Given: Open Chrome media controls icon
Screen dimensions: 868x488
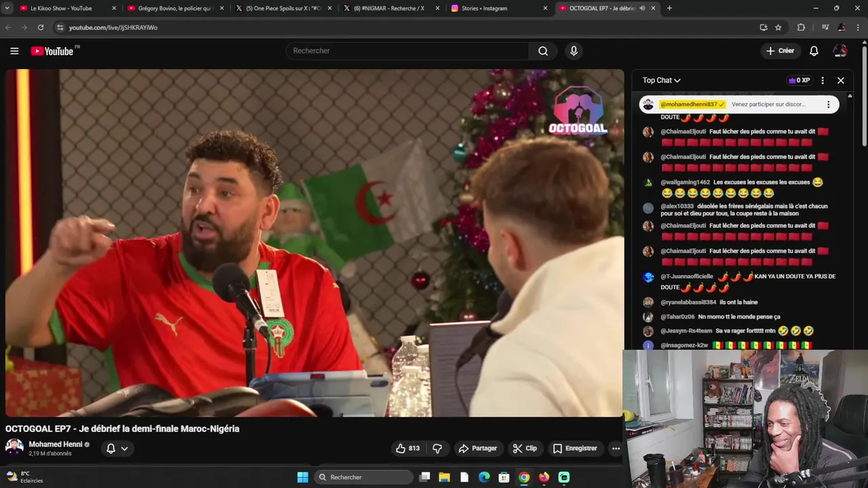Looking at the screenshot, I should 825,27.
